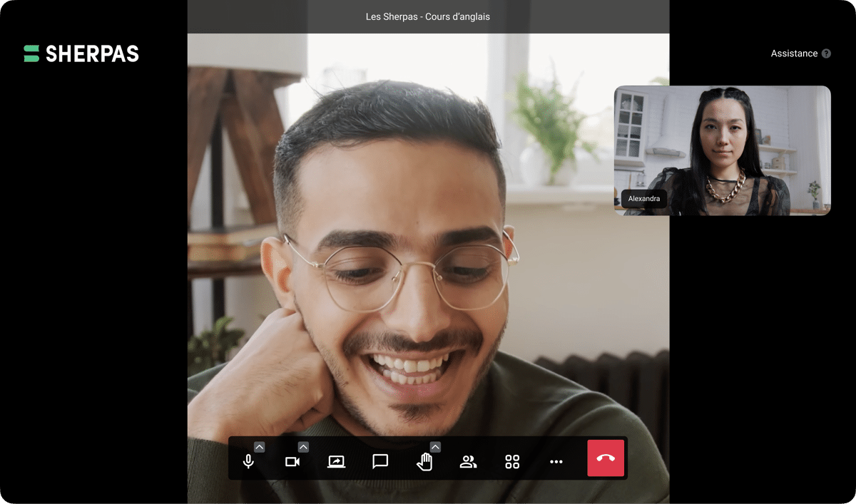
Task: Click the meeting title Cours d'anglais
Action: (428, 16)
